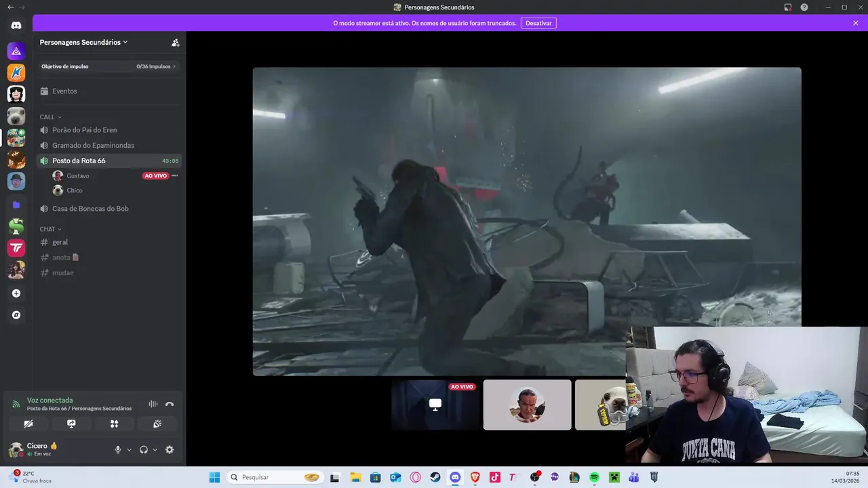This screenshot has width=868, height=488.
Task: Click the AO VIVO badge next to Gustavo
Action: coord(155,176)
